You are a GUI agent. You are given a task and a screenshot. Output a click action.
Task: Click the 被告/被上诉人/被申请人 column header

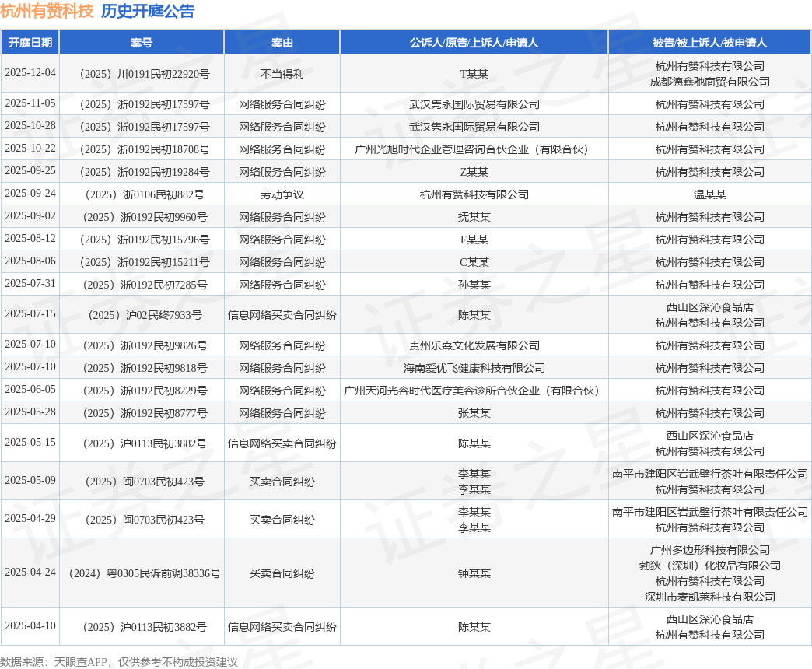click(709, 43)
